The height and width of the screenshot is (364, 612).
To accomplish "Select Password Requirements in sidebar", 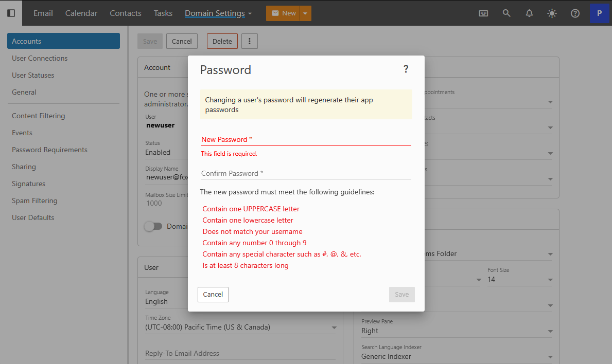I will click(49, 150).
